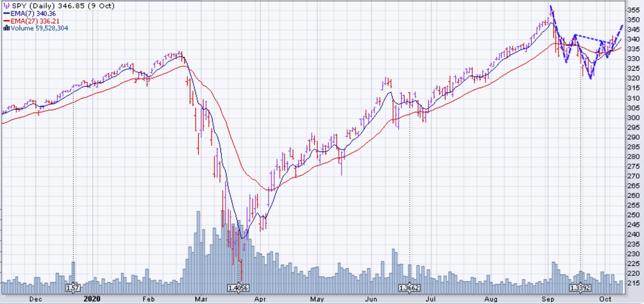644x304 pixels.
Task: Click the Volume bars icon in legend
Action: [x=6, y=28]
